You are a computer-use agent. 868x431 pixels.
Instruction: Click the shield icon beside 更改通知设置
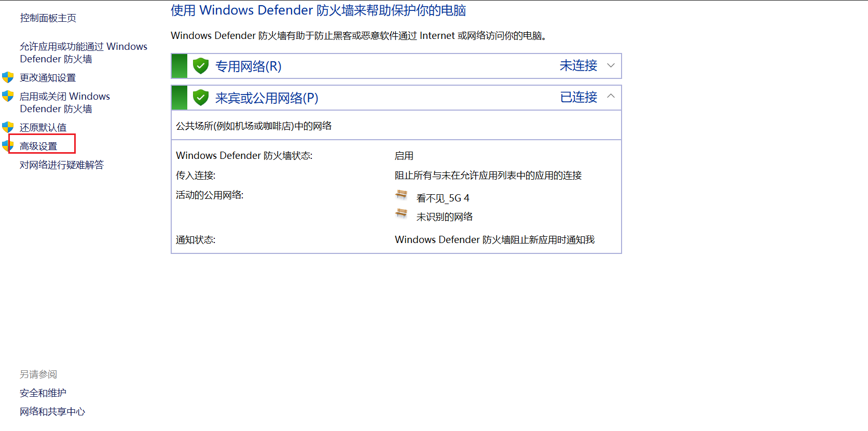click(x=8, y=77)
